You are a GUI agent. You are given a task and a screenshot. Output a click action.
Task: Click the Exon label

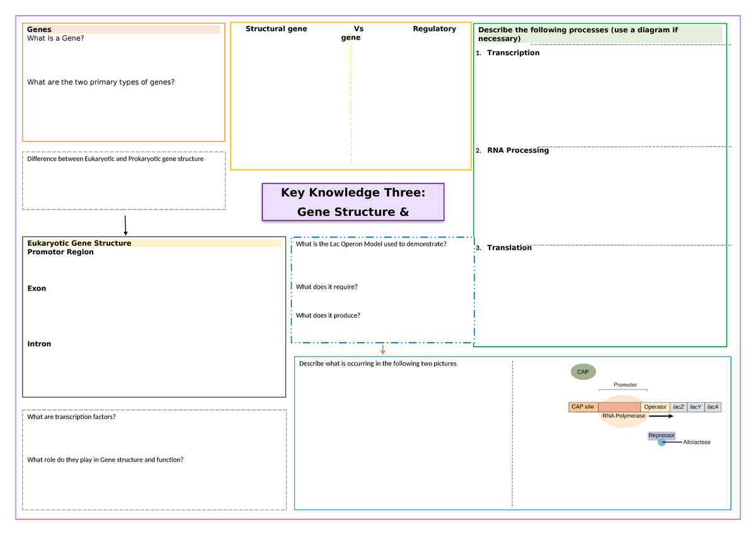[x=37, y=289]
